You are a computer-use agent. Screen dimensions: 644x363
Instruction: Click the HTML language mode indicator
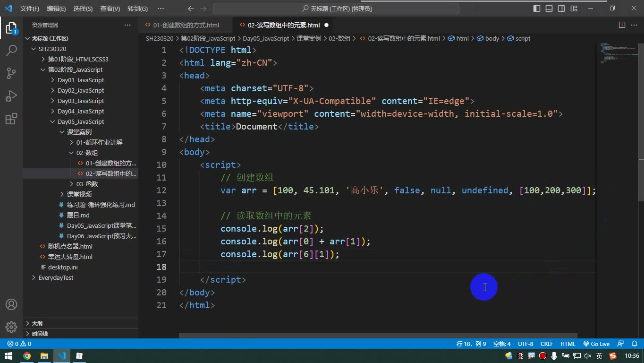[x=568, y=344]
